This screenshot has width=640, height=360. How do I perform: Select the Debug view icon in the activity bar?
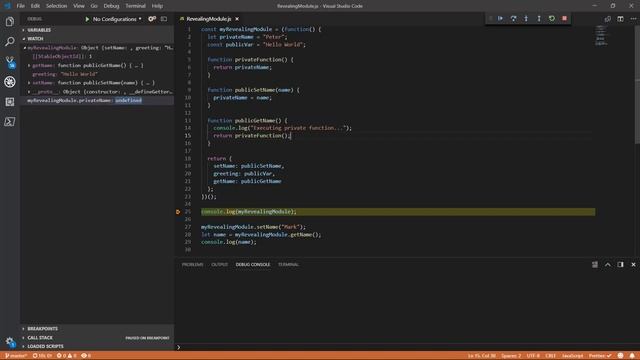click(x=10, y=82)
